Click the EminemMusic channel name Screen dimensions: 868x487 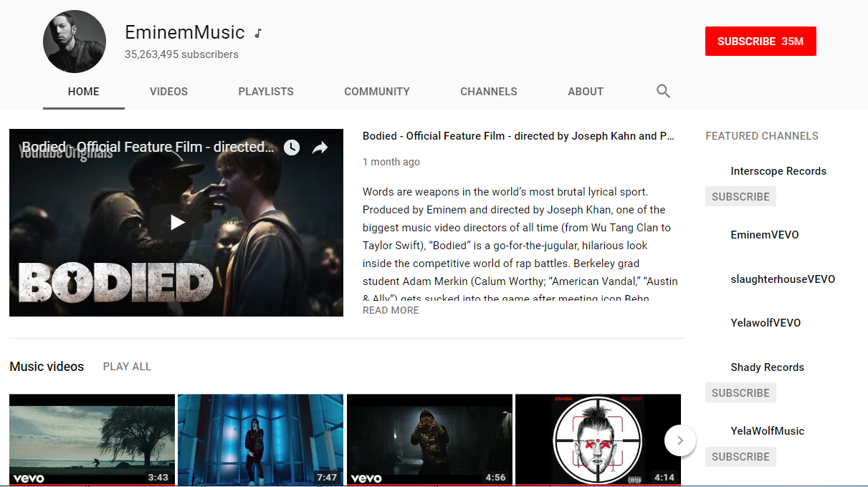(x=185, y=32)
